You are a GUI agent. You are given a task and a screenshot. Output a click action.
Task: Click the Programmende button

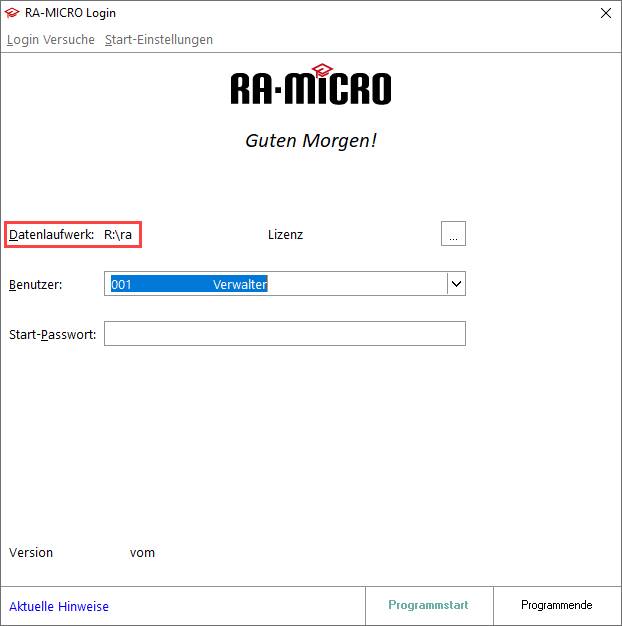(557, 606)
